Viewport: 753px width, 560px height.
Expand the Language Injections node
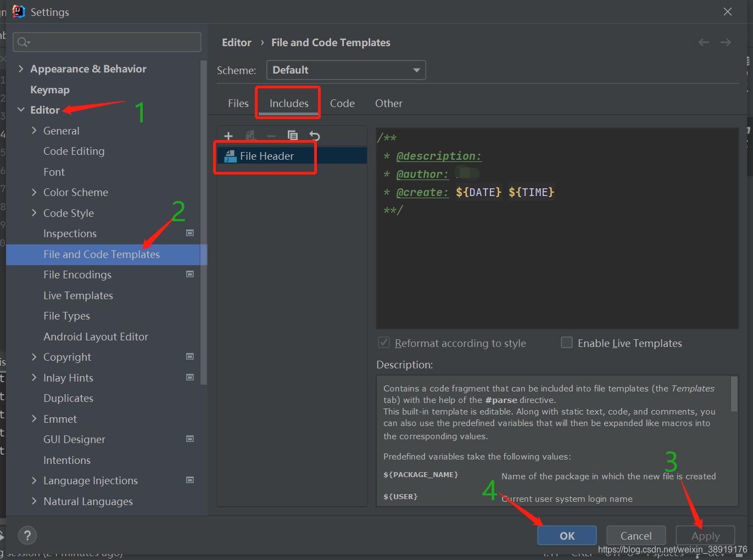tap(34, 480)
